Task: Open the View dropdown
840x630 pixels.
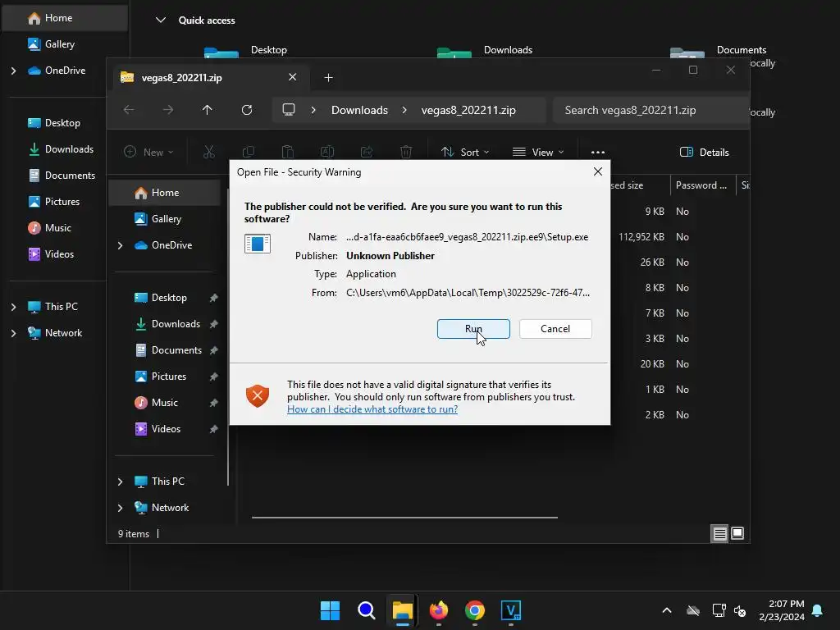Action: click(538, 152)
